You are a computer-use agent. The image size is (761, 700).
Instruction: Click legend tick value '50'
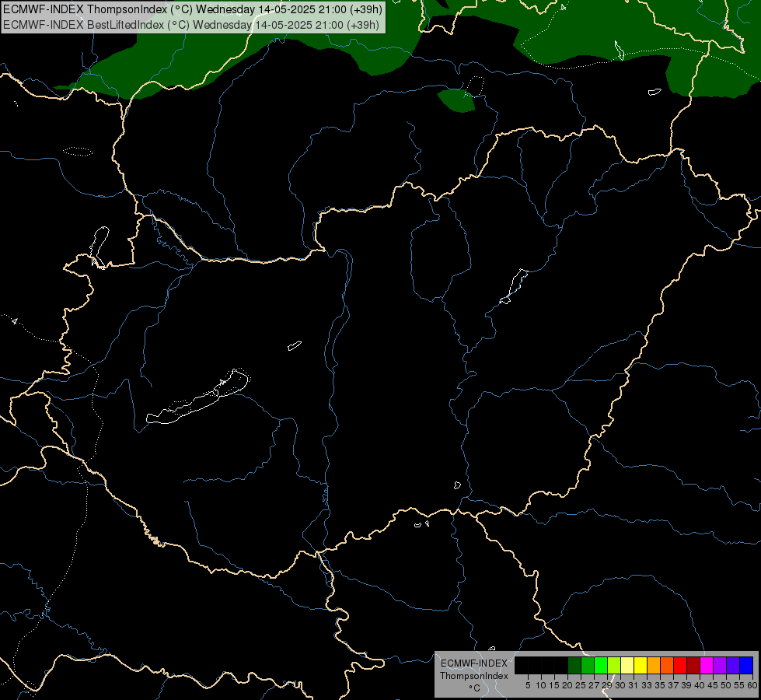726,685
